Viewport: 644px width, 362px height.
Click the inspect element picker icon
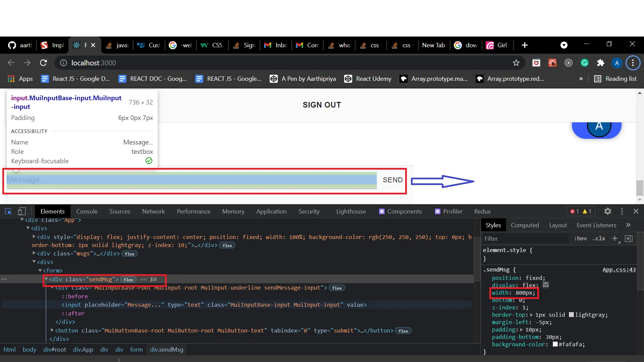[x=8, y=212]
